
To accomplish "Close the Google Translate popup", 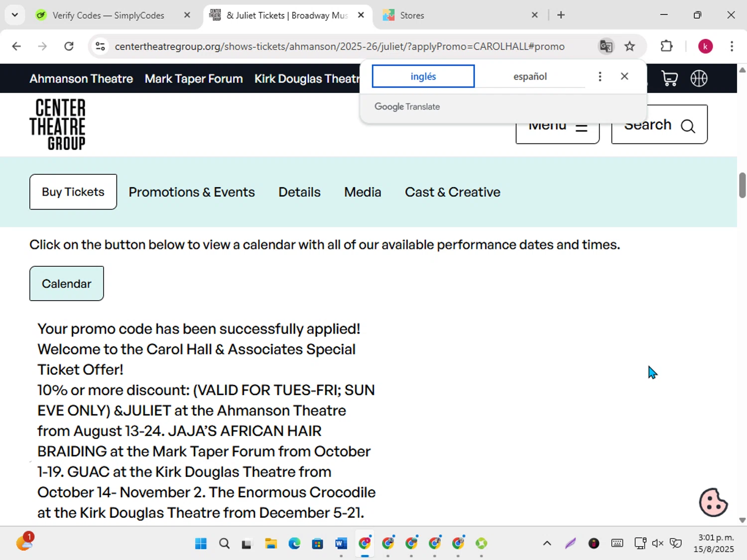I will (x=624, y=76).
